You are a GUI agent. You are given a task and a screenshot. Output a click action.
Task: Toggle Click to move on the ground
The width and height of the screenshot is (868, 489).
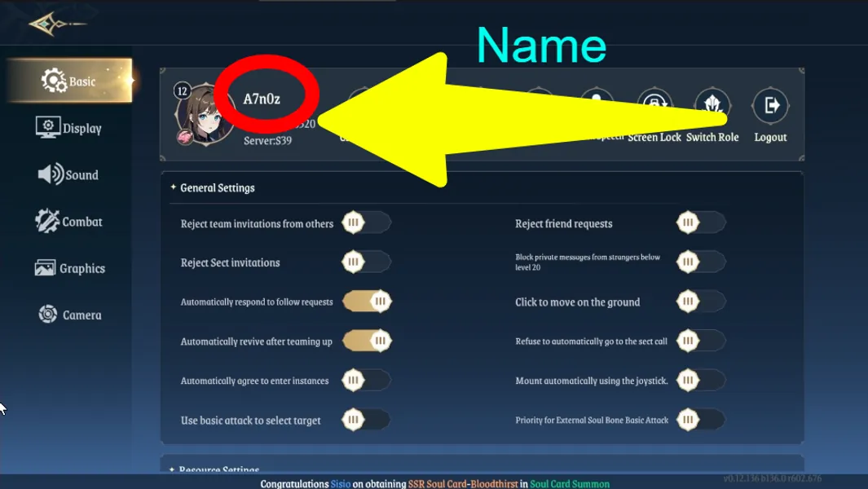701,302
